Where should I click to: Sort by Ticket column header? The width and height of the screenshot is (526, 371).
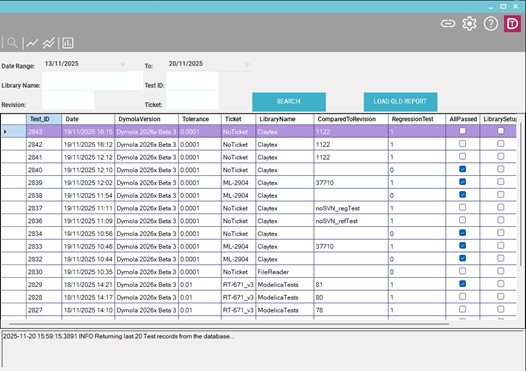pos(239,119)
